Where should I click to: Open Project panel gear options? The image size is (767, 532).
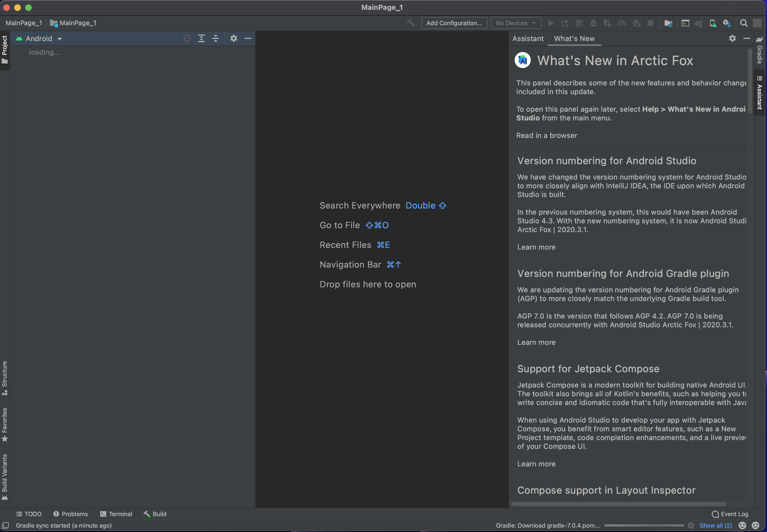234,38
